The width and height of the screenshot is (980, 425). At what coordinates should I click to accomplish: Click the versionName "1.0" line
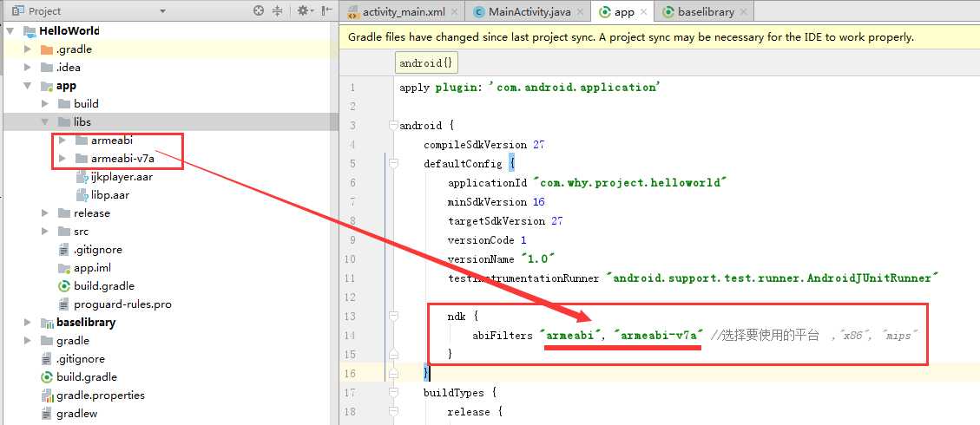(x=502, y=259)
